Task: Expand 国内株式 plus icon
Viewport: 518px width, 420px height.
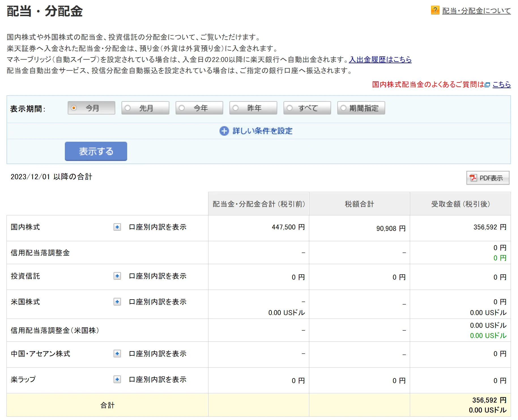Action: [x=117, y=227]
